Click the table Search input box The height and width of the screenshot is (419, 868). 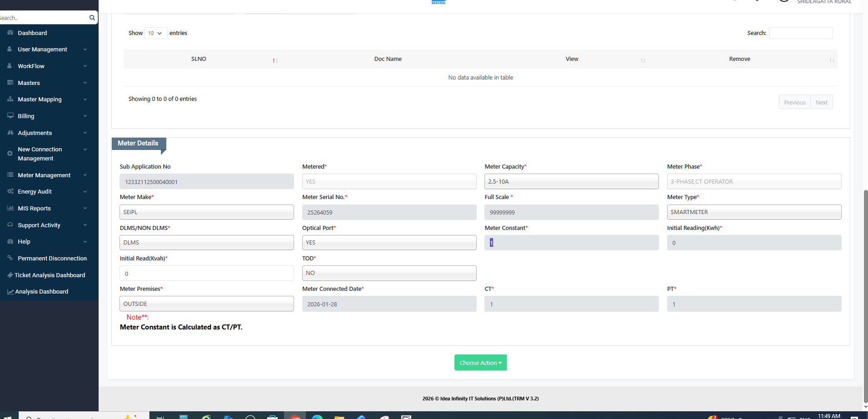[800, 33]
